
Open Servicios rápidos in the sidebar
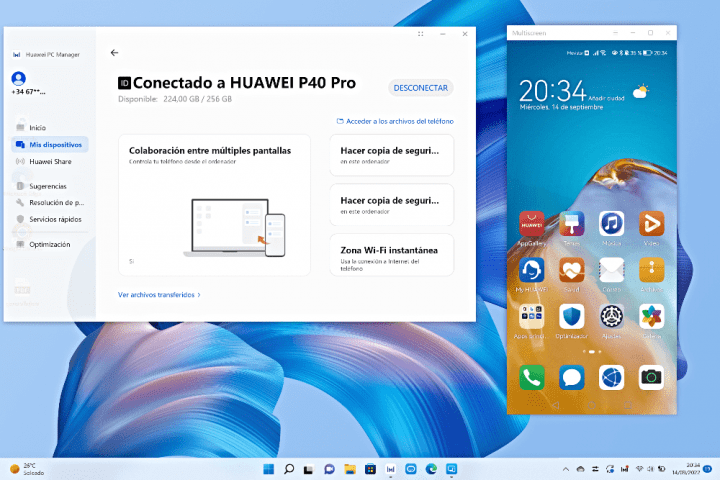(51, 220)
